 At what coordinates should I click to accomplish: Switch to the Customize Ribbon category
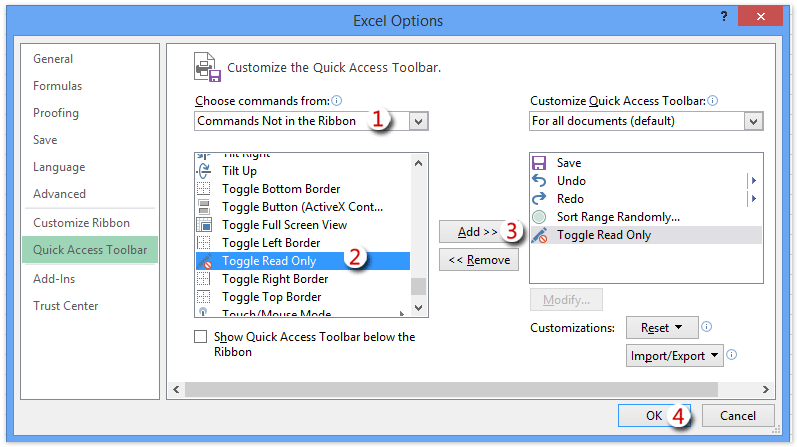81,223
